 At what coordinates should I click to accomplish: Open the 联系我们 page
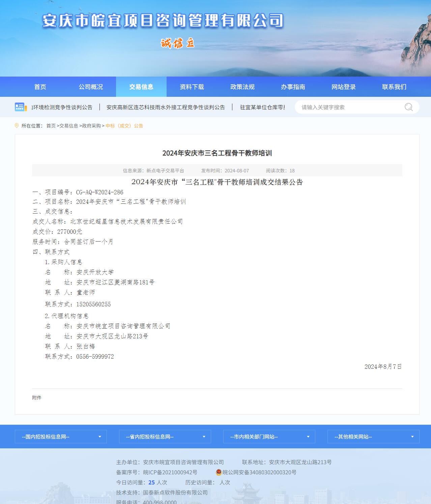(x=394, y=87)
